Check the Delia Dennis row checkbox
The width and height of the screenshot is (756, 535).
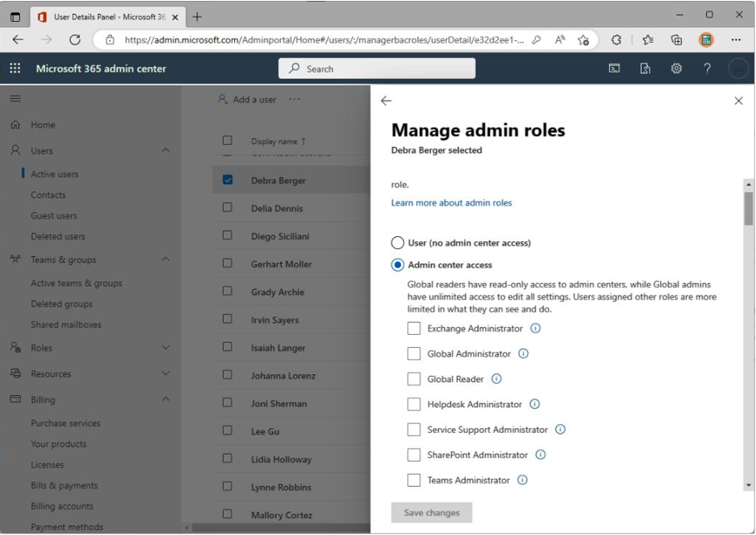[227, 207]
